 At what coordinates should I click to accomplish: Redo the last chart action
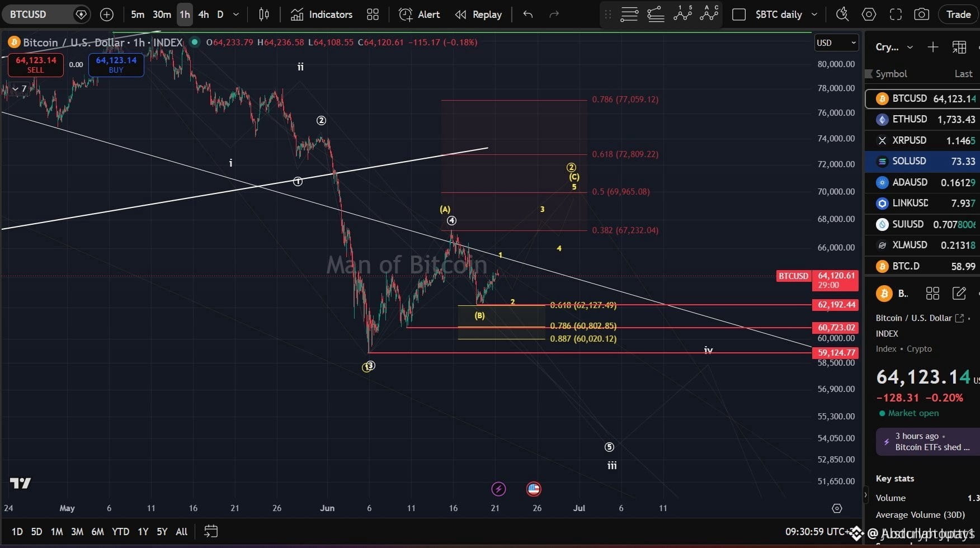(x=554, y=15)
